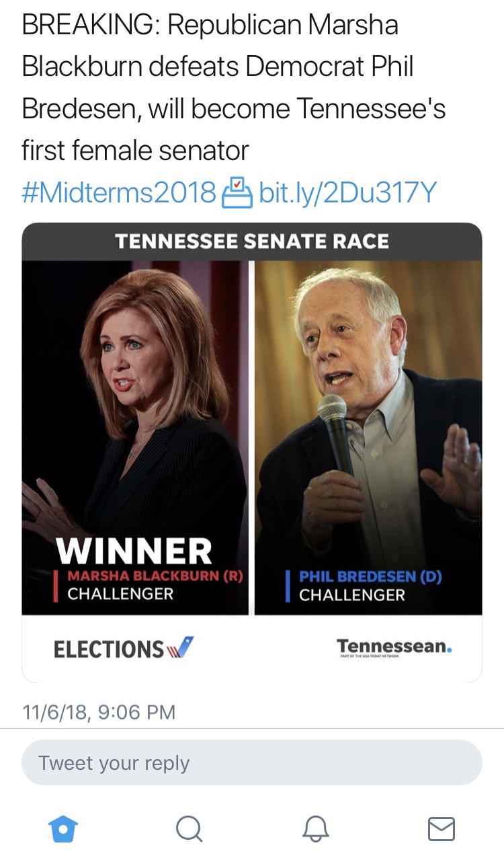Image resolution: width=504 pixels, height=862 pixels.
Task: Click the ballot box emoji in tweet
Action: coord(237,193)
